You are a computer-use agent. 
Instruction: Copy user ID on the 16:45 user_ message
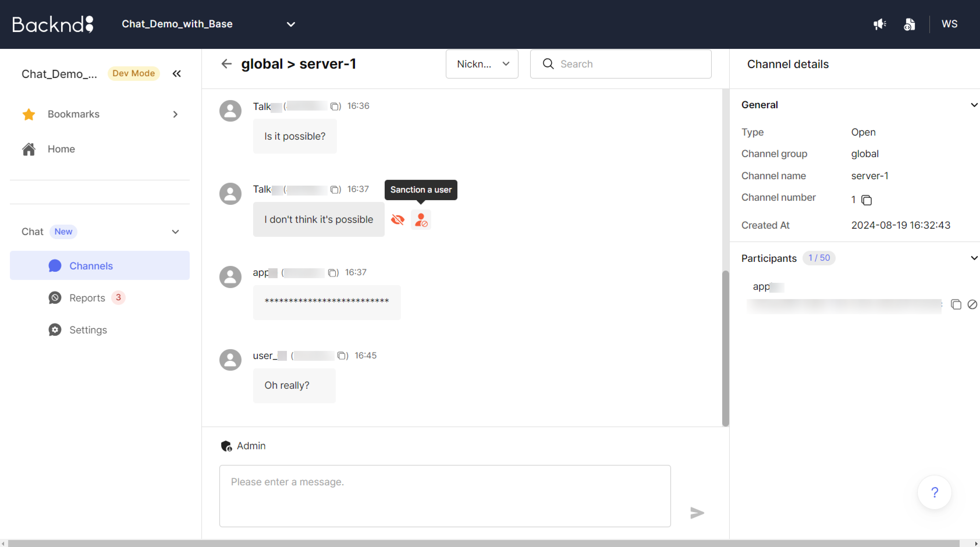point(342,356)
